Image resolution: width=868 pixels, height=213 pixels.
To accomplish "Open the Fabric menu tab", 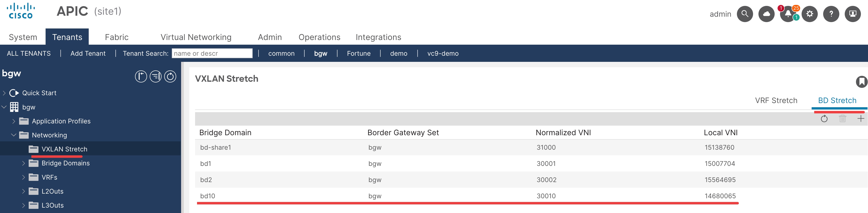I will [117, 37].
